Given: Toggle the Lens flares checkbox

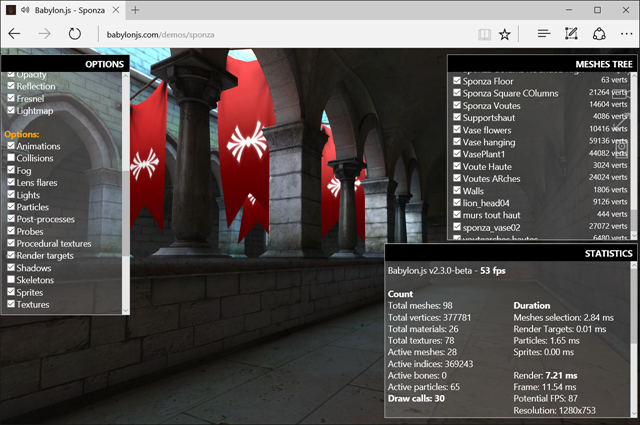Looking at the screenshot, I should [x=11, y=182].
